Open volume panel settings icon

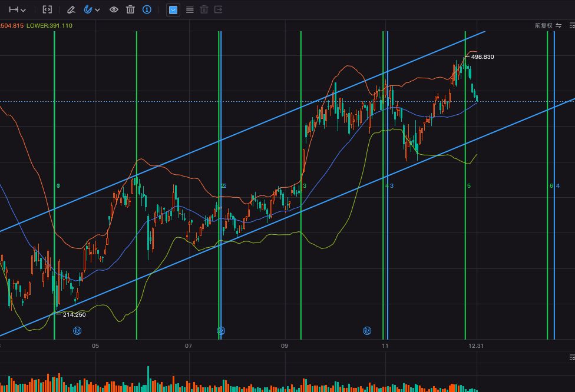point(572,357)
